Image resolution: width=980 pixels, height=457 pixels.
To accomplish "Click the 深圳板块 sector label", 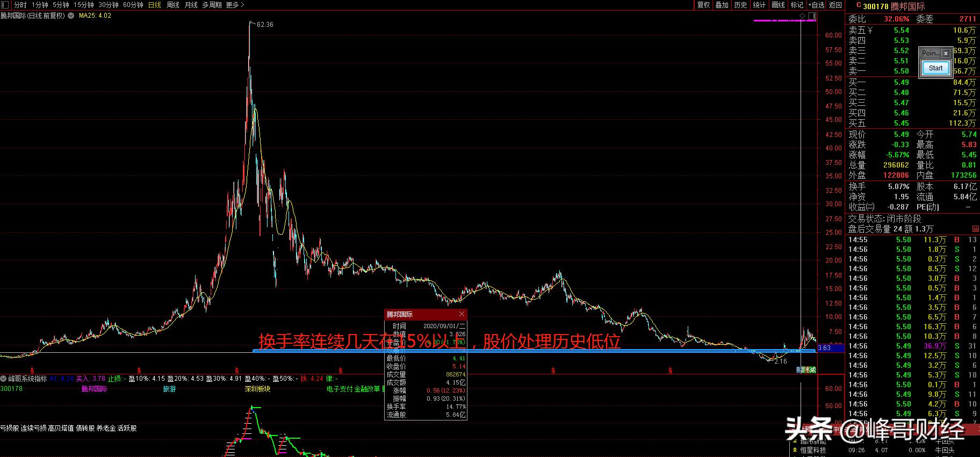I will pyautogui.click(x=257, y=389).
